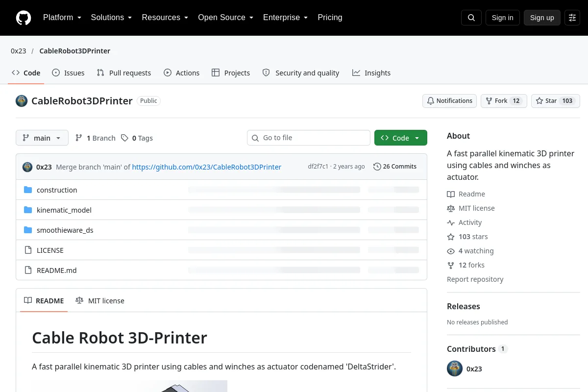Viewport: 588px width, 392px height.
Task: Open the CableRobot3DPrinter repository title link
Action: pos(82,101)
